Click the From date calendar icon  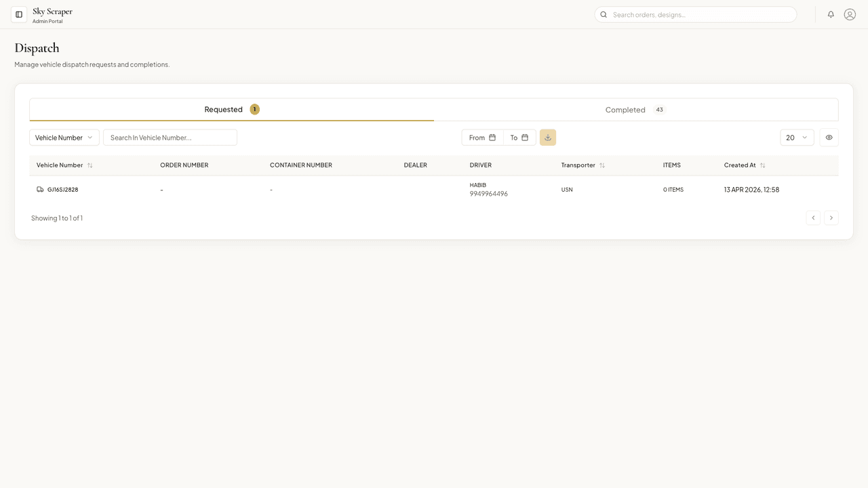coord(492,138)
